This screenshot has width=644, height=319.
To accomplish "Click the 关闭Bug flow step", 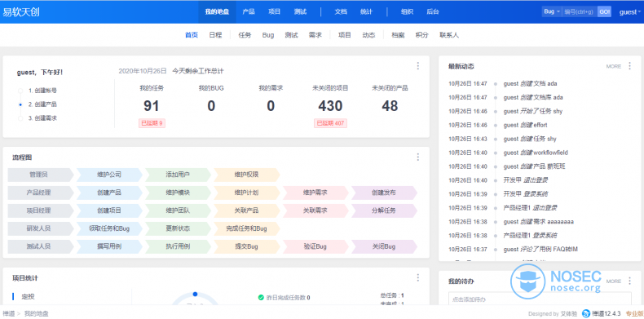I will point(384,246).
